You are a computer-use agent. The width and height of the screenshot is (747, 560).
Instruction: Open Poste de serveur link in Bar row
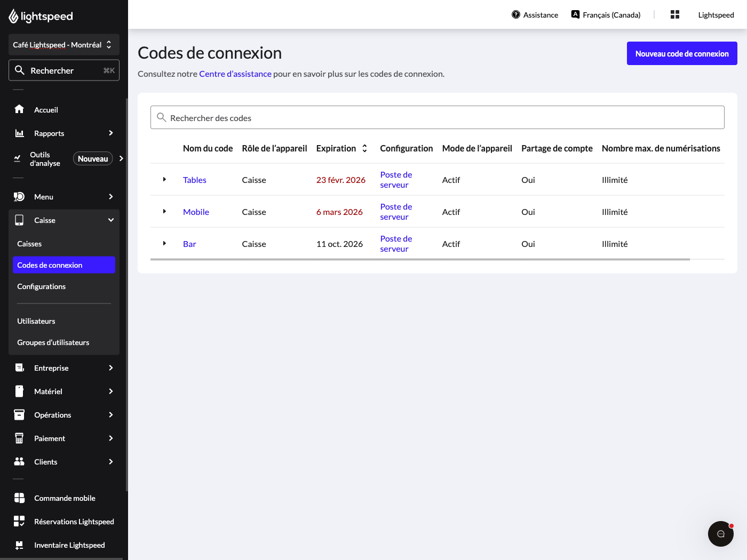coord(396,244)
